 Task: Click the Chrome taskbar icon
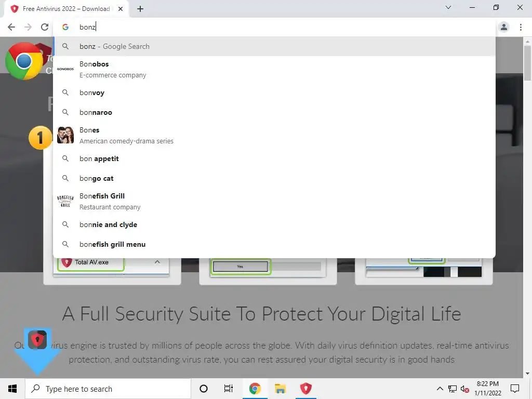click(x=255, y=389)
